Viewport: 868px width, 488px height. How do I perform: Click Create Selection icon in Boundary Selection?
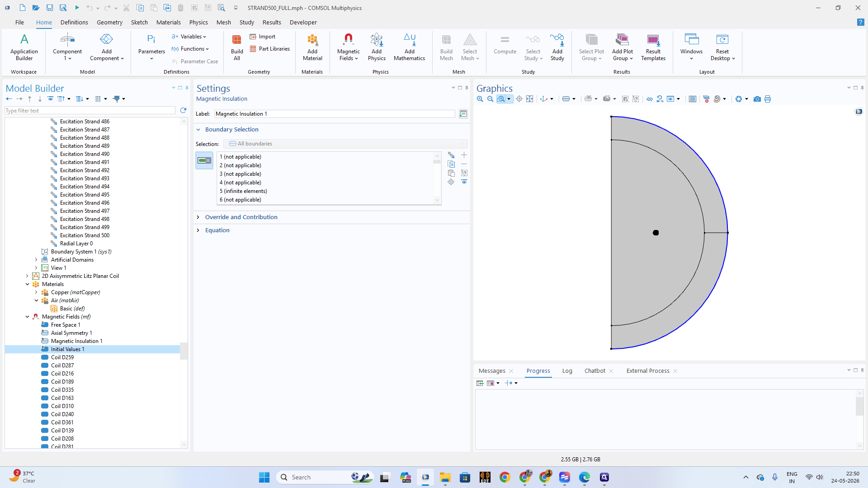pos(451,155)
